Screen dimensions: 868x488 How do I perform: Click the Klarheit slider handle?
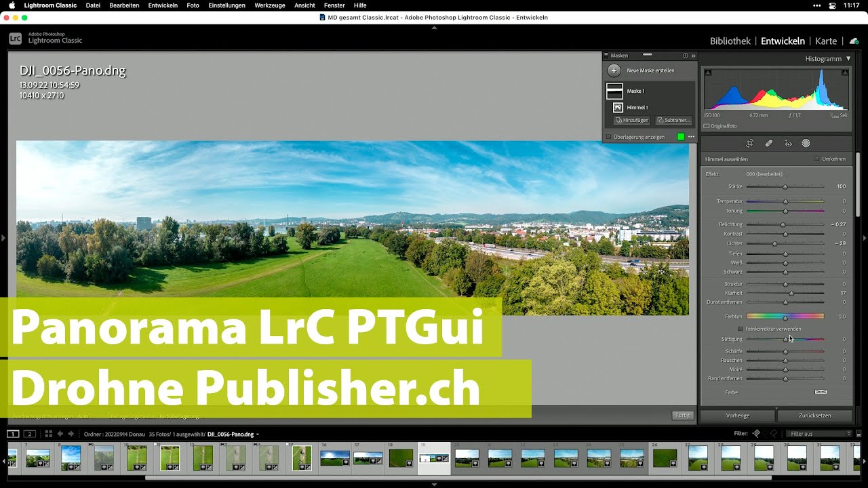coord(791,293)
